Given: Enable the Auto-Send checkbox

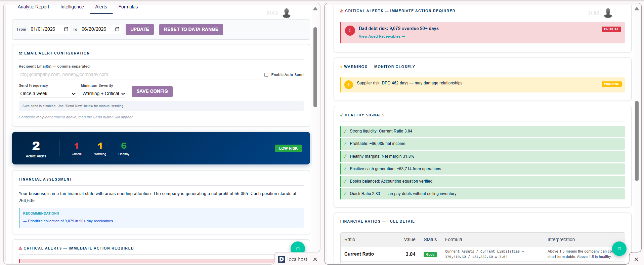Looking at the screenshot, I should tap(266, 75).
